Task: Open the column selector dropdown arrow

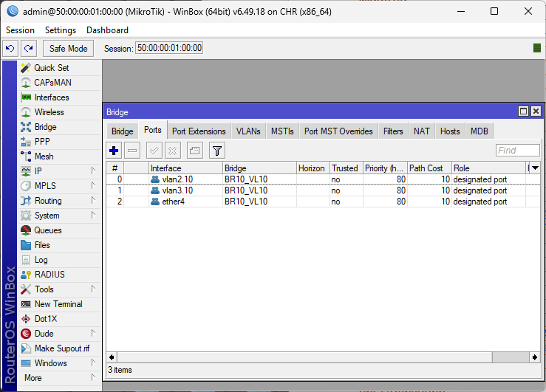Action: pyautogui.click(x=535, y=168)
